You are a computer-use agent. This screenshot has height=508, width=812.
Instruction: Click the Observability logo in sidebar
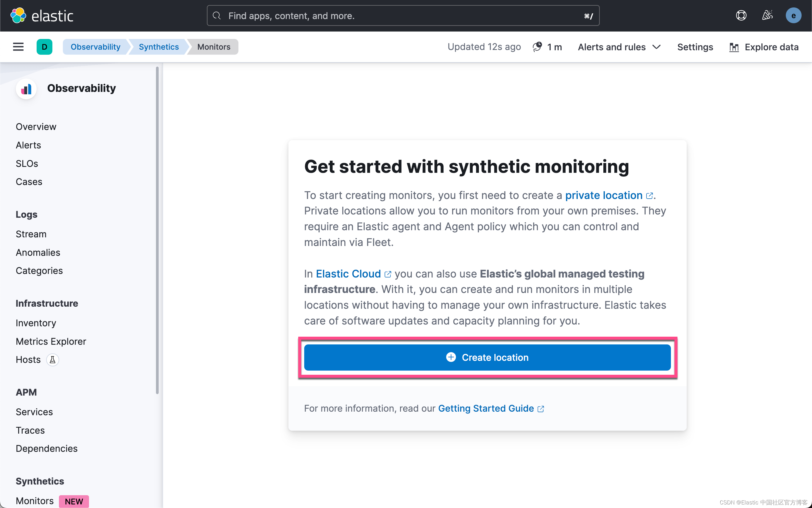(x=26, y=89)
